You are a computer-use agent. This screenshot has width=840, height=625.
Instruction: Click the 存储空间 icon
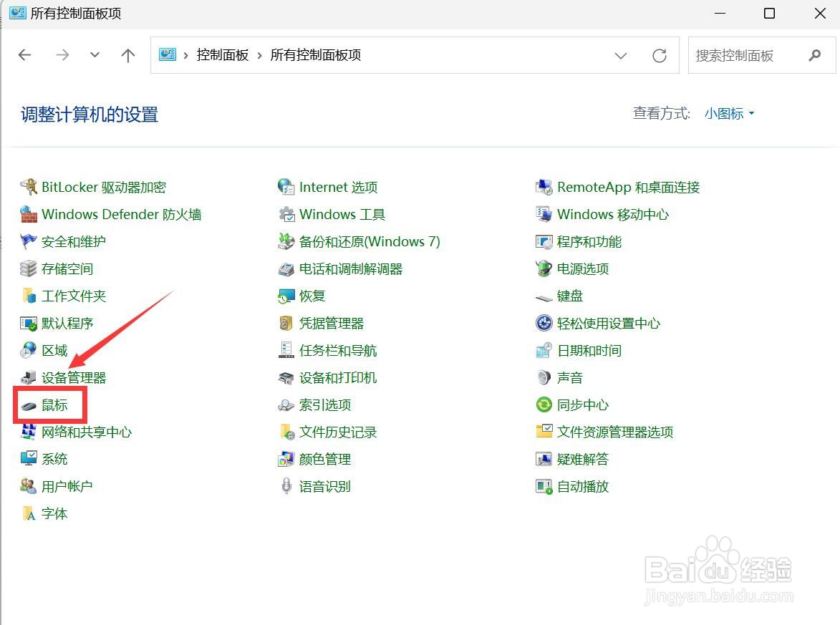(29, 269)
